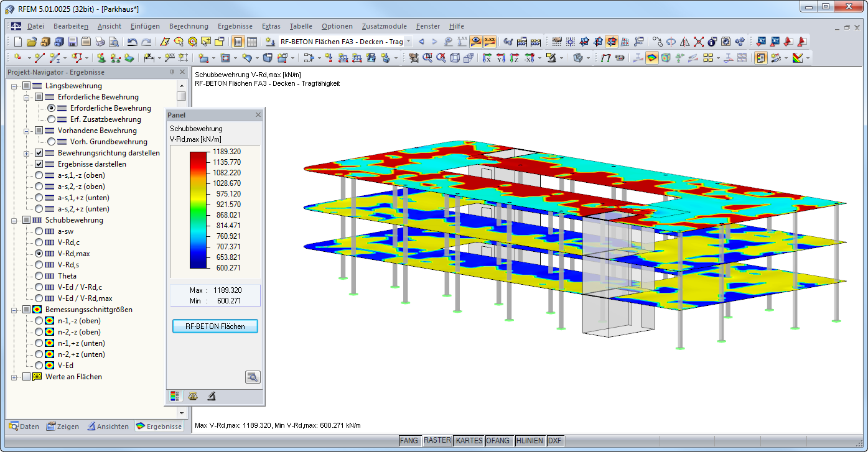Open the Zusatzmodule menu
The width and height of the screenshot is (868, 452).
[x=384, y=26]
